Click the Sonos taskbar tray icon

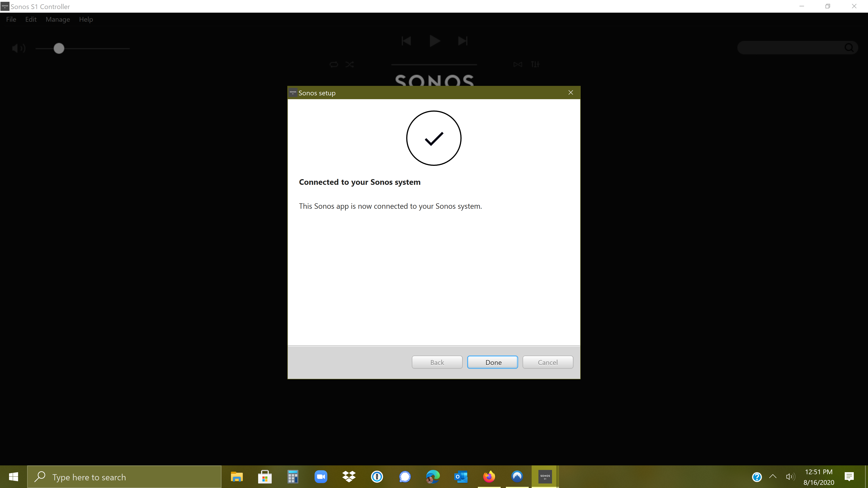[544, 477]
